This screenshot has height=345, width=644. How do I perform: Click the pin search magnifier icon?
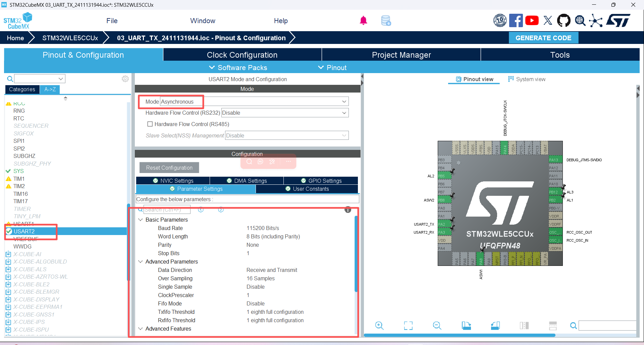[574, 326]
